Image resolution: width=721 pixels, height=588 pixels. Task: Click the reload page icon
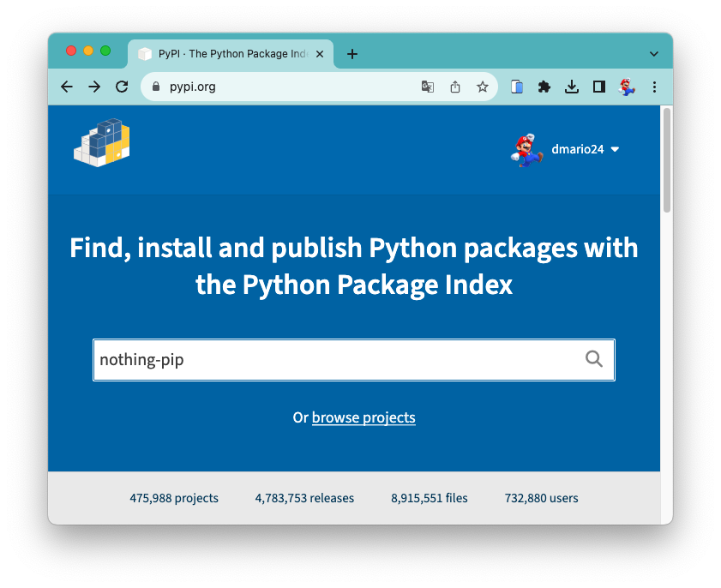[x=121, y=87]
